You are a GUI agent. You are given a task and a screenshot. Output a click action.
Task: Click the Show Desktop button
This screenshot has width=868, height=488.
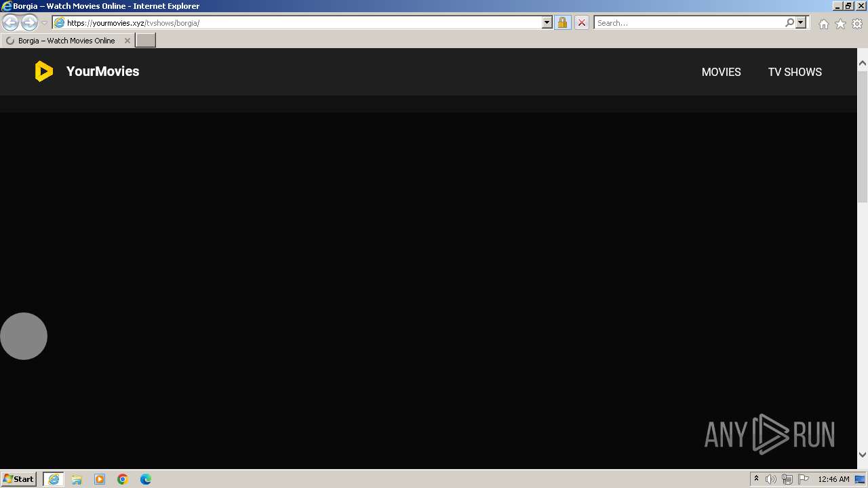[x=861, y=479]
